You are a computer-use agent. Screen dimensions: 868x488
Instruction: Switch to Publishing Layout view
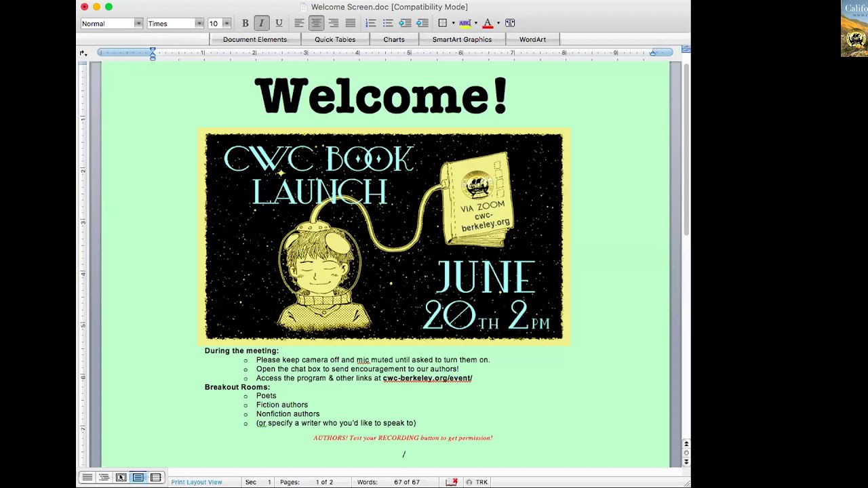pyautogui.click(x=121, y=478)
